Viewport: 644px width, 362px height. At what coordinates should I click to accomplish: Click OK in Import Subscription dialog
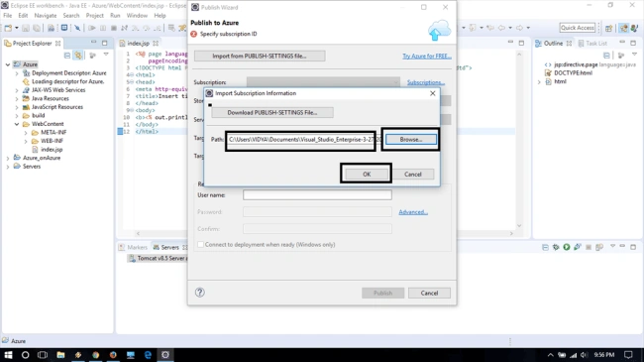pyautogui.click(x=367, y=174)
